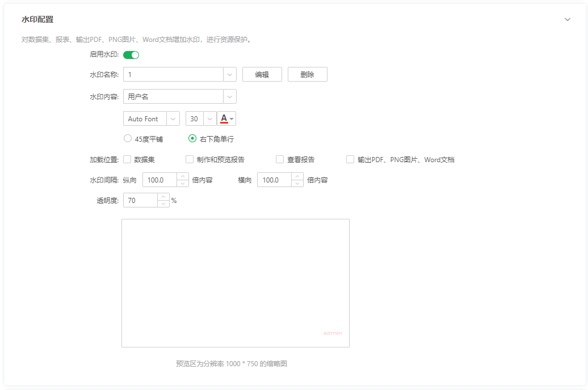Check the 制作和预览报告 checkbox
The height and width of the screenshot is (390, 588).
click(x=190, y=160)
